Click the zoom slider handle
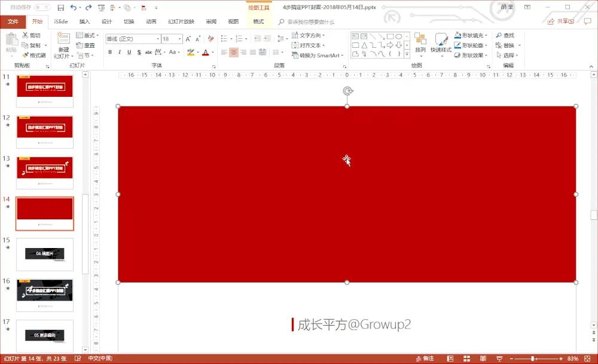Image resolution: width=598 pixels, height=364 pixels. coord(533,359)
